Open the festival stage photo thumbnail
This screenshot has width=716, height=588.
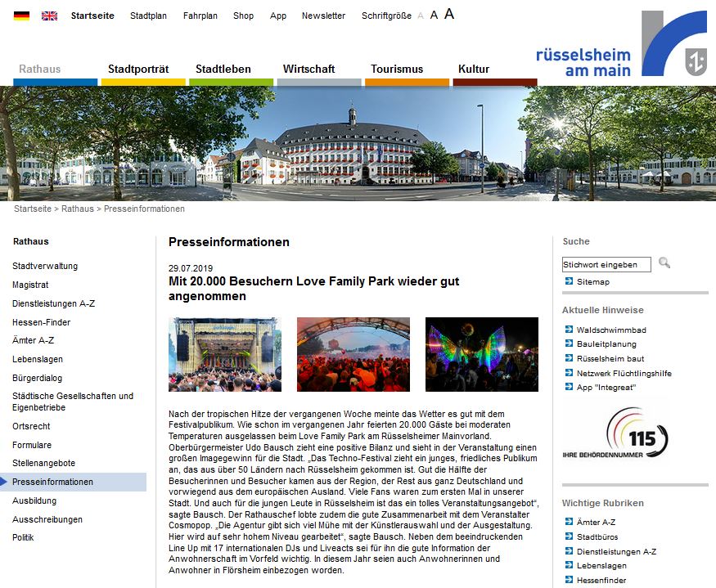point(225,354)
